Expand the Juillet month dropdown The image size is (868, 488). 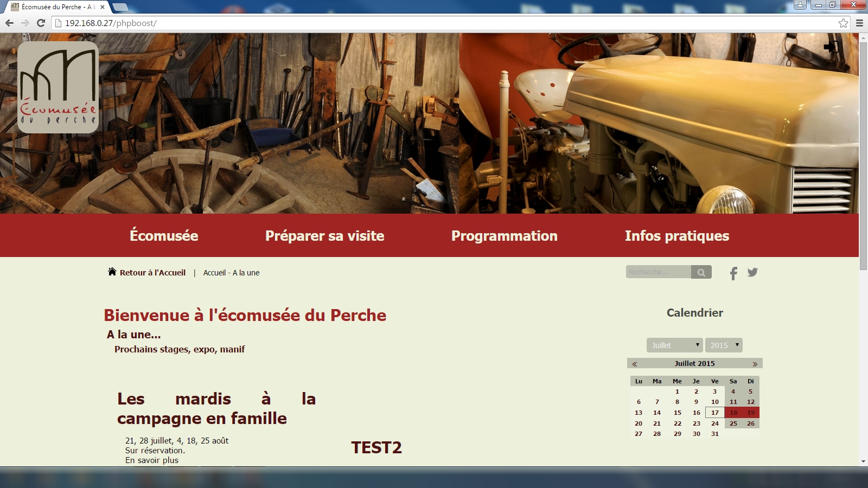[x=674, y=345]
